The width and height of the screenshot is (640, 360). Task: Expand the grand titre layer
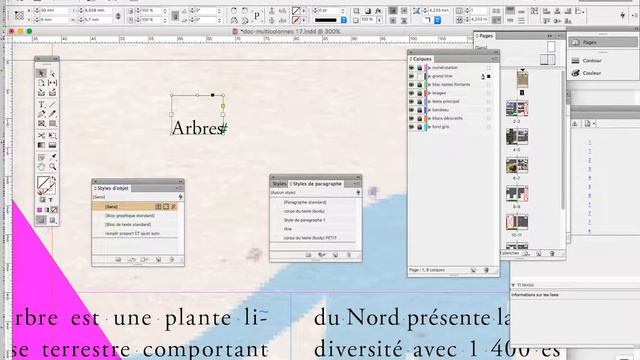pyautogui.click(x=429, y=76)
